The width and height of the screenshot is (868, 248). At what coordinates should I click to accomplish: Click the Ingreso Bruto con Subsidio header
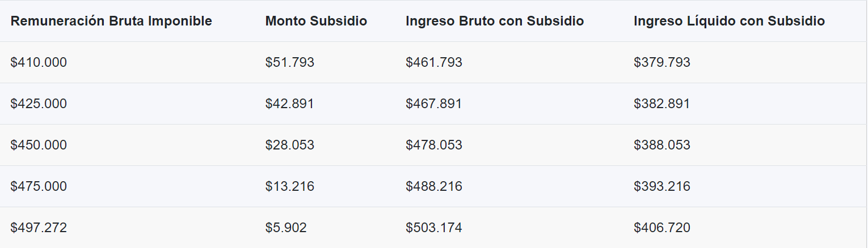pyautogui.click(x=495, y=22)
